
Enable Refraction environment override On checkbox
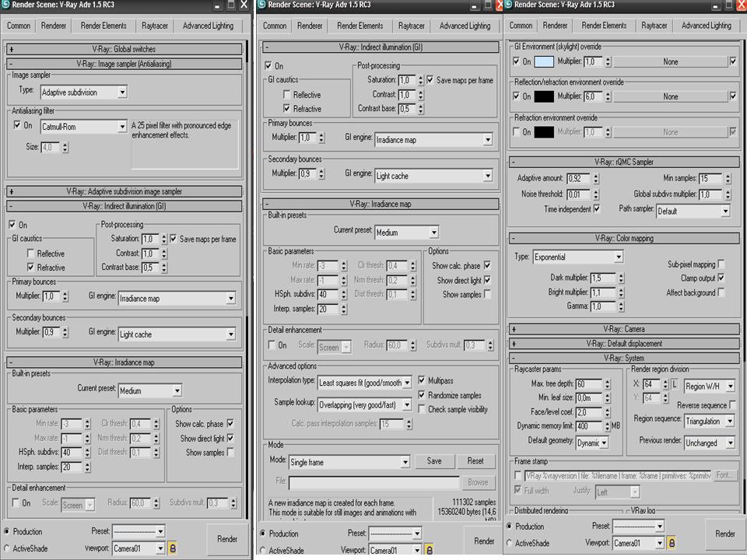coord(517,132)
